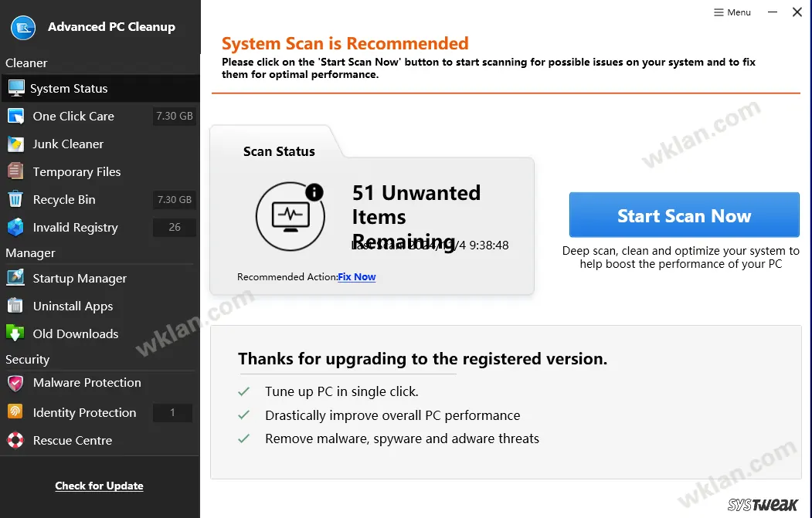Click Invalid Registry label
This screenshot has height=518, width=812.
[x=76, y=228]
